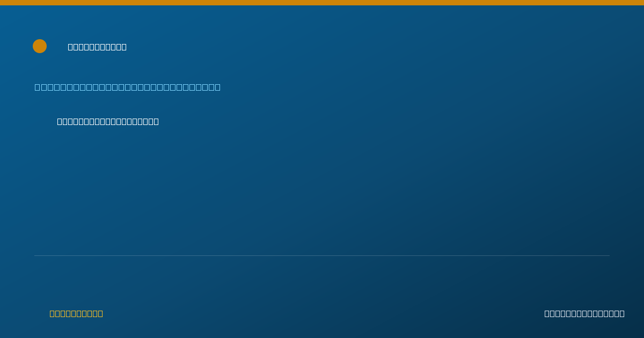Click the middle of the light blue headline
The image size is (644, 338).
click(128, 87)
